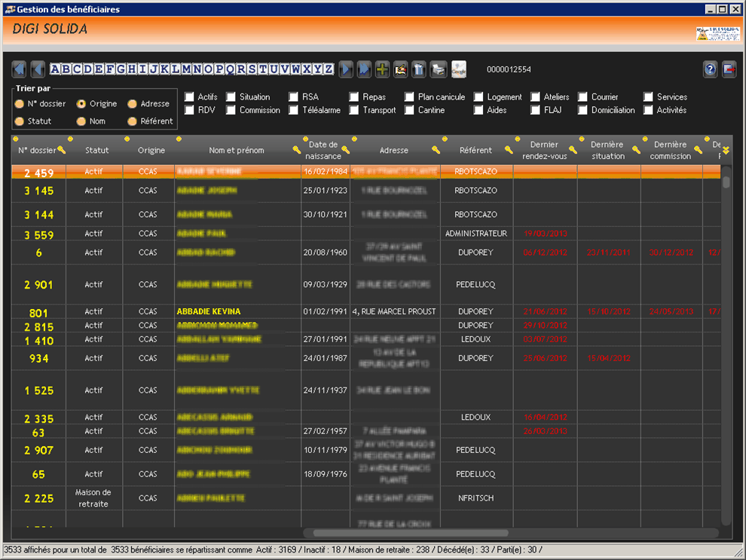This screenshot has width=746, height=560.
Task: Check the Domiciliation filter box
Action: tap(583, 110)
